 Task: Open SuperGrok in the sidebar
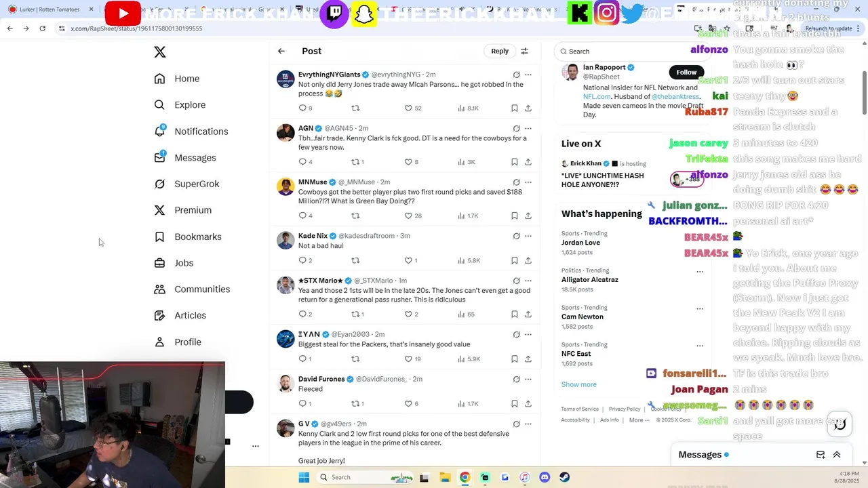(x=186, y=184)
